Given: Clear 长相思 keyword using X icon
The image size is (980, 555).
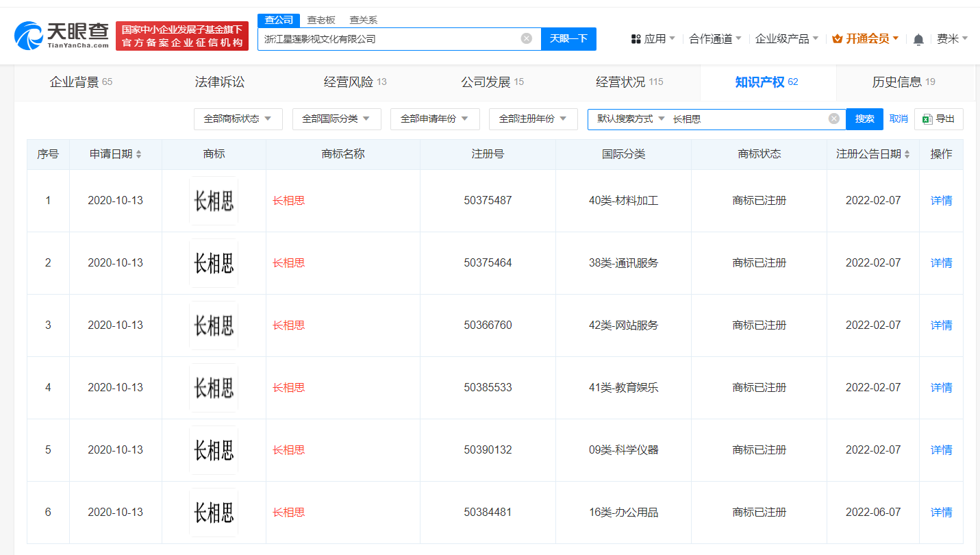Looking at the screenshot, I should [x=833, y=118].
